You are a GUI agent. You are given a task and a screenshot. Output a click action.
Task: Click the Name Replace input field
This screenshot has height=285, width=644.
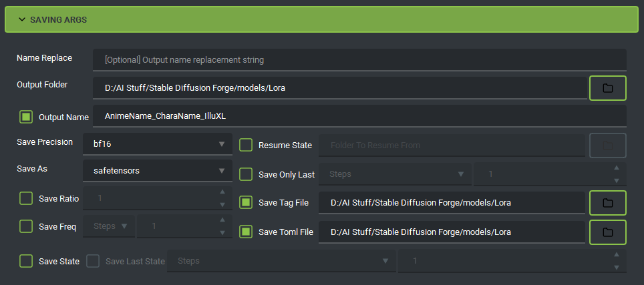(x=360, y=60)
